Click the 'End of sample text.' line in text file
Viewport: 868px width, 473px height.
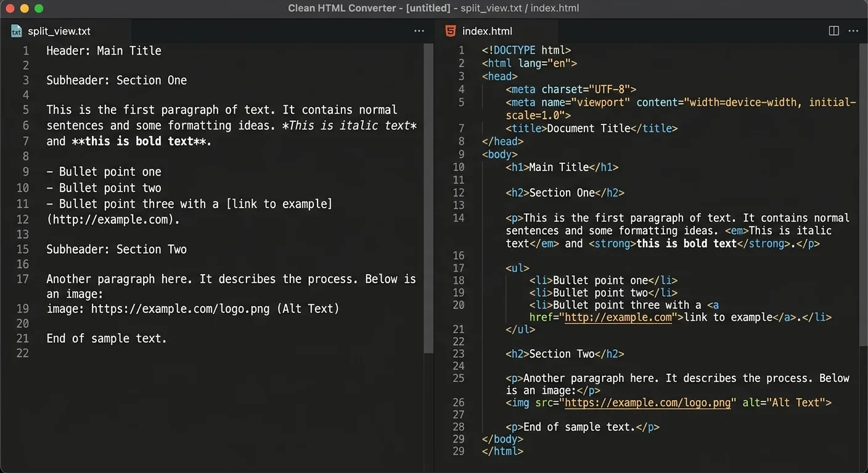107,339
